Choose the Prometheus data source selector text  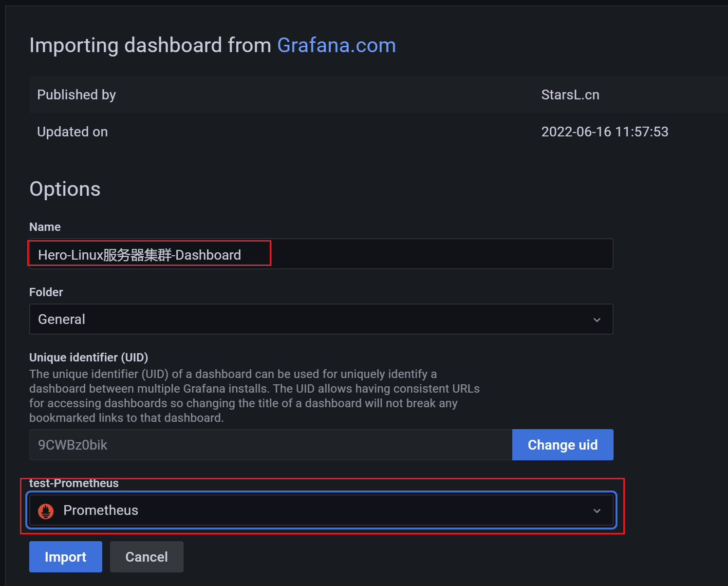point(101,510)
